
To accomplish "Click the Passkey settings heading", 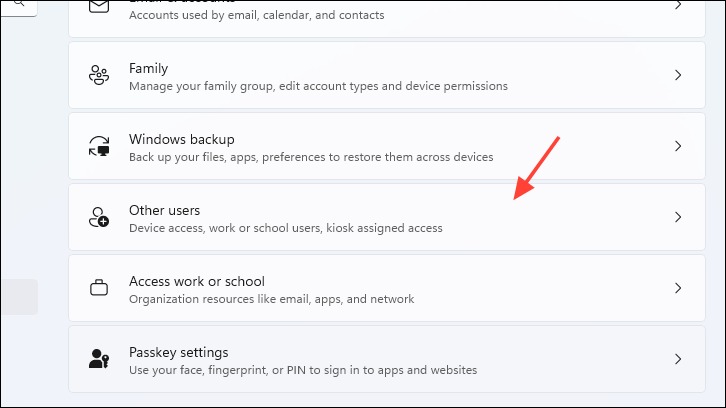I will tap(179, 352).
